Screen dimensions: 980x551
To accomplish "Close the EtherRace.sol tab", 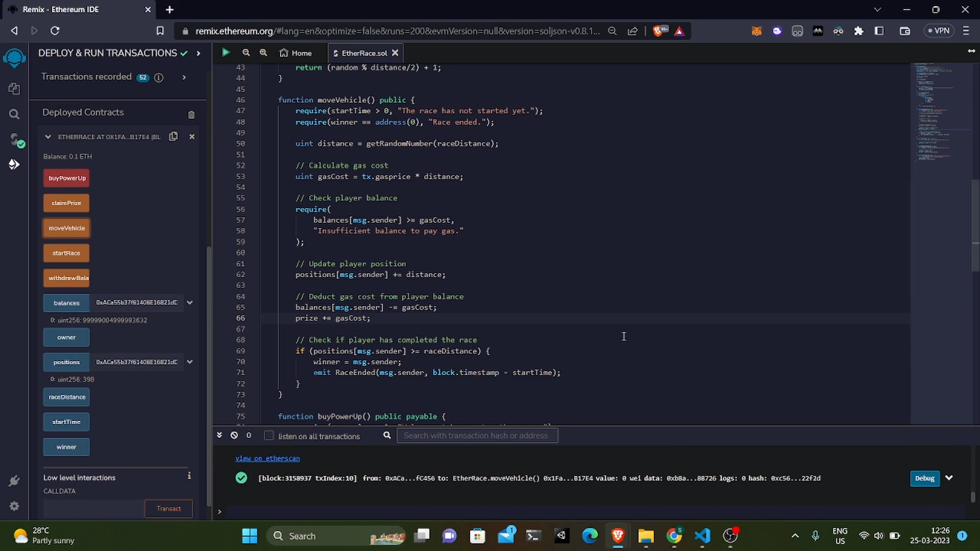I will 395,53.
